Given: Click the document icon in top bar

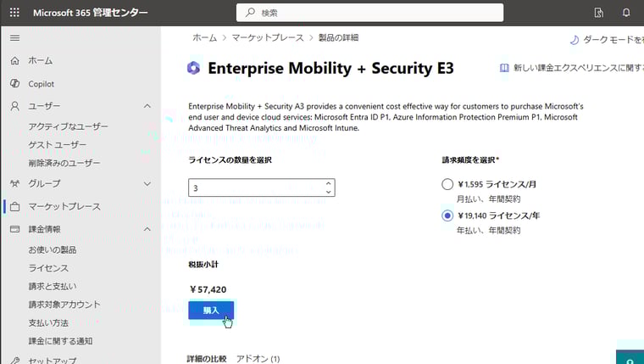Looking at the screenshot, I should coord(599,13).
